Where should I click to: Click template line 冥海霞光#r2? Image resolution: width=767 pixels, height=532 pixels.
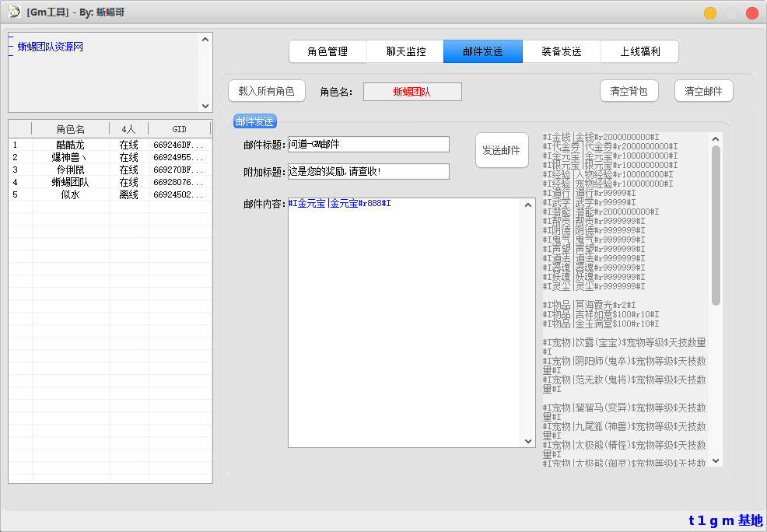589,305
